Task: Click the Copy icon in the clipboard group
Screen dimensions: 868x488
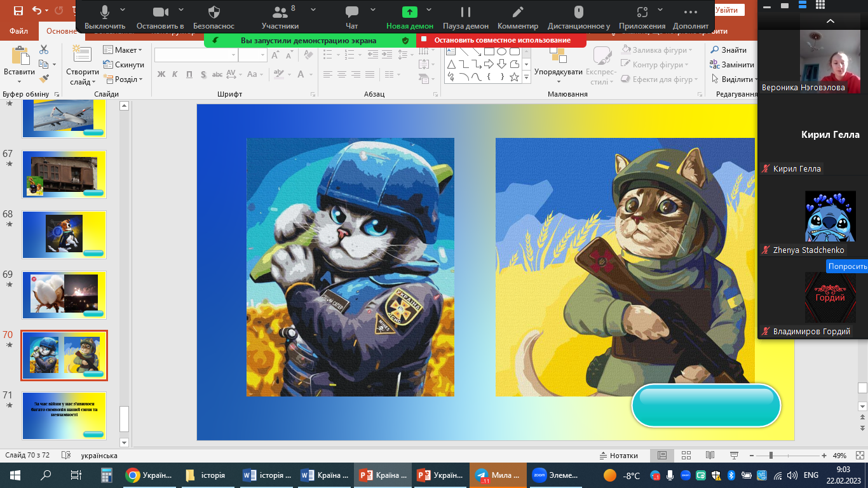Action: click(43, 64)
